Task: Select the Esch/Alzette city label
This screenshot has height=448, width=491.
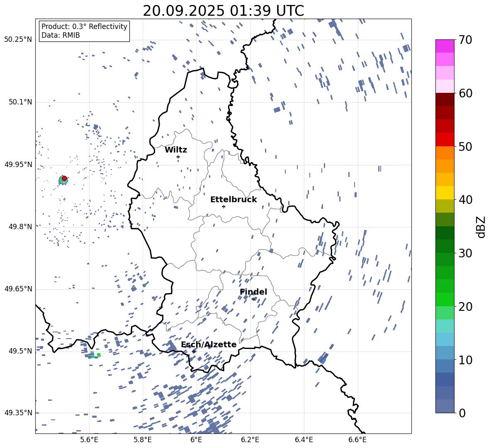Action: tap(209, 344)
